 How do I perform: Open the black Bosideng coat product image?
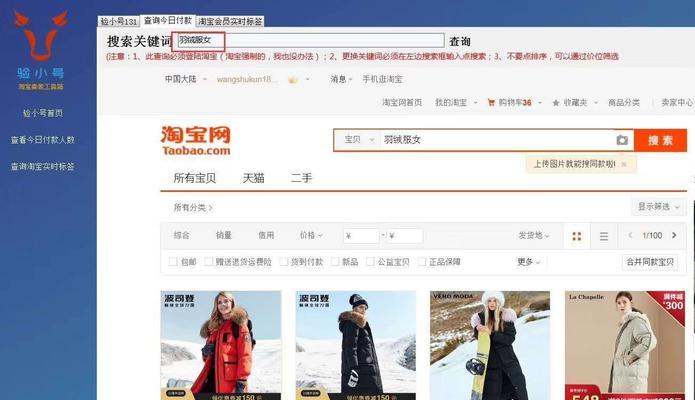point(355,345)
